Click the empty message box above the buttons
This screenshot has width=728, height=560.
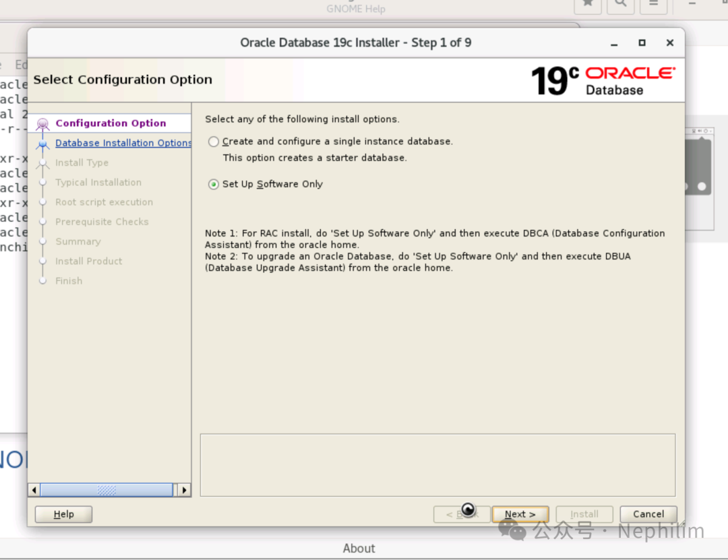pos(438,465)
